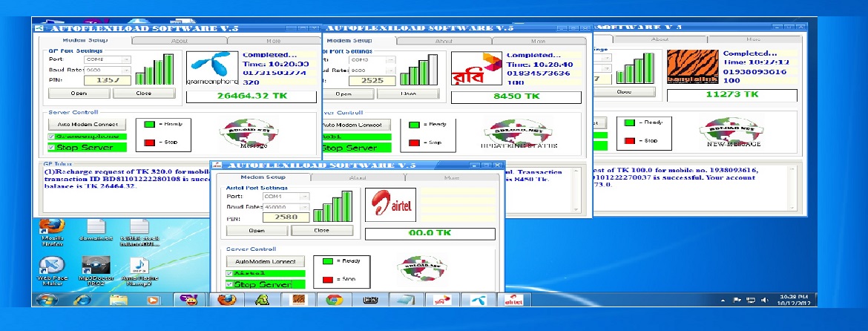Switch to the Robi taskbar item

click(x=442, y=300)
